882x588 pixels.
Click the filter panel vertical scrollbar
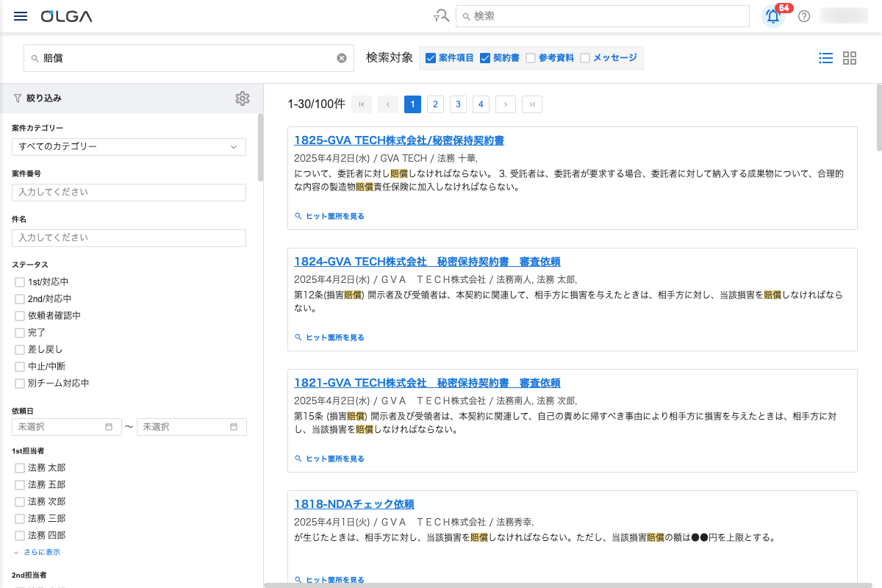260,147
